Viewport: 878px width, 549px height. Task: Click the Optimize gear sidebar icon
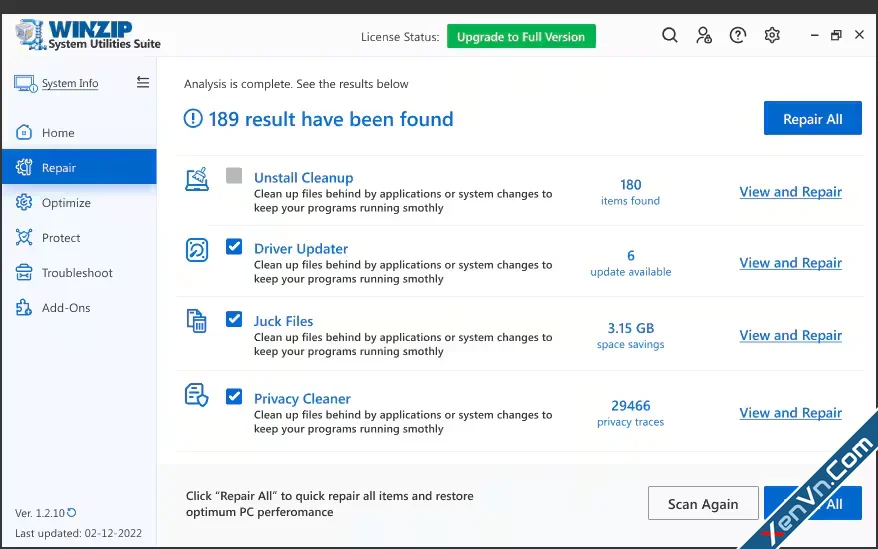(24, 202)
